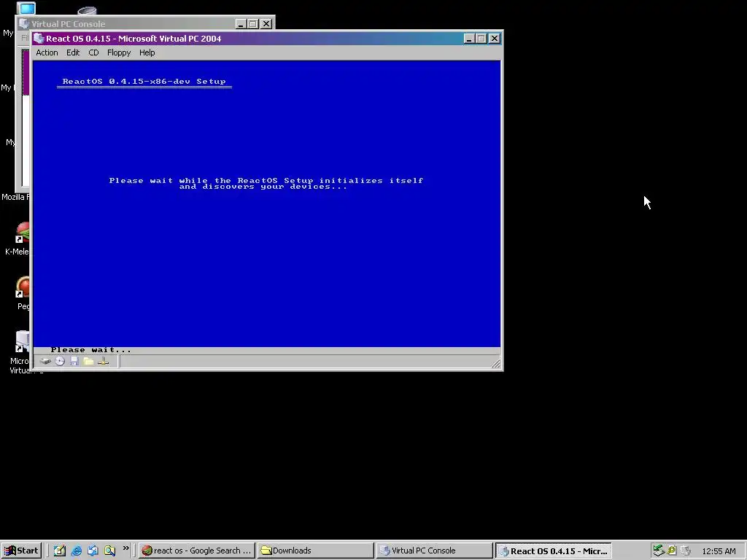
Task: Minimize the Virtual PC Console window
Action: (x=241, y=24)
